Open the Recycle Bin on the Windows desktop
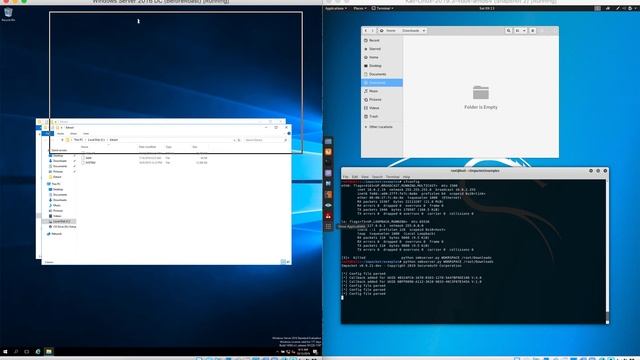The image size is (640, 360). (8, 14)
